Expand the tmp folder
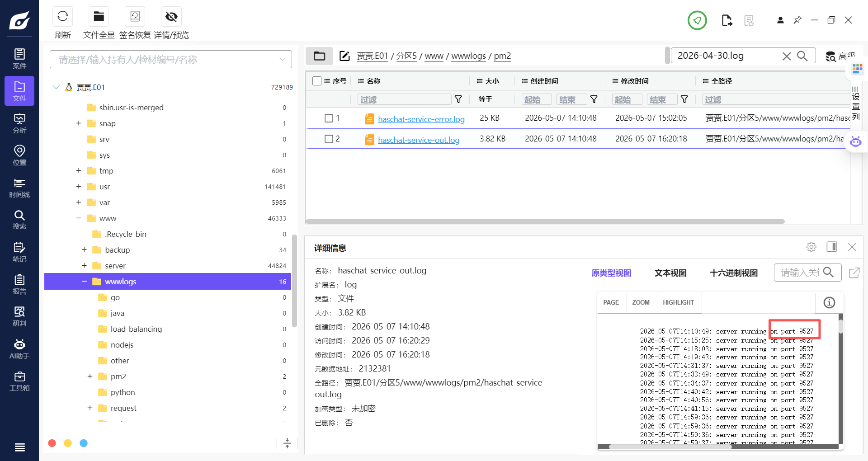This screenshot has height=461, width=868. (79, 171)
